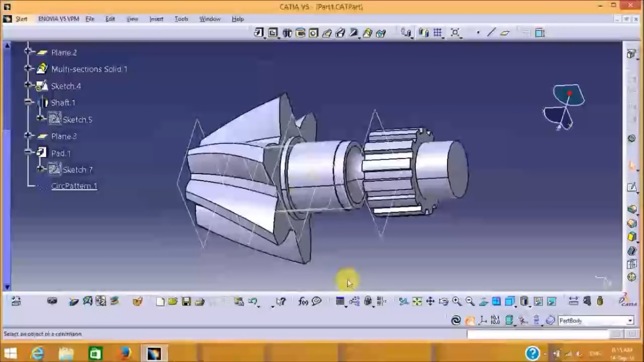Toggle Swap Visible Space icon

[551, 302]
